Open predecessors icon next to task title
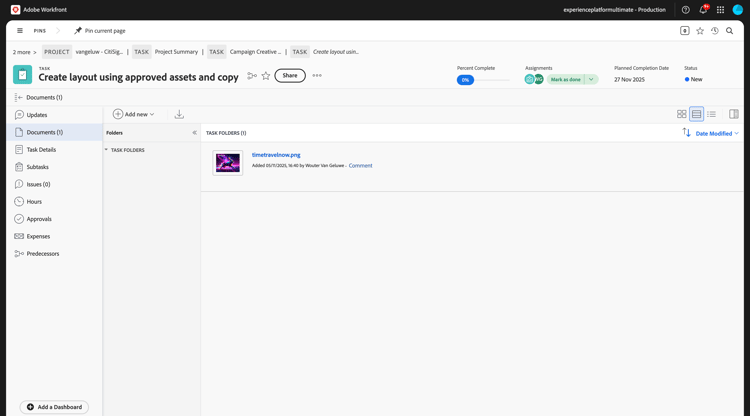Viewport: 750px width, 416px height. 252,76
